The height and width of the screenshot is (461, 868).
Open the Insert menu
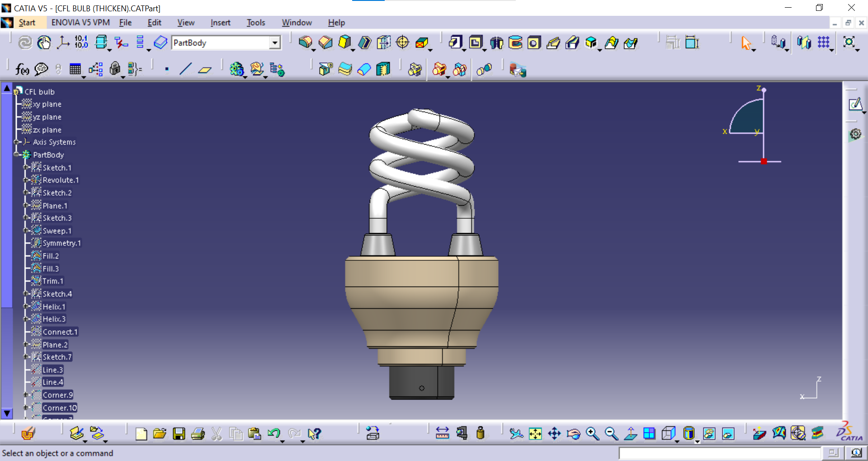[220, 23]
